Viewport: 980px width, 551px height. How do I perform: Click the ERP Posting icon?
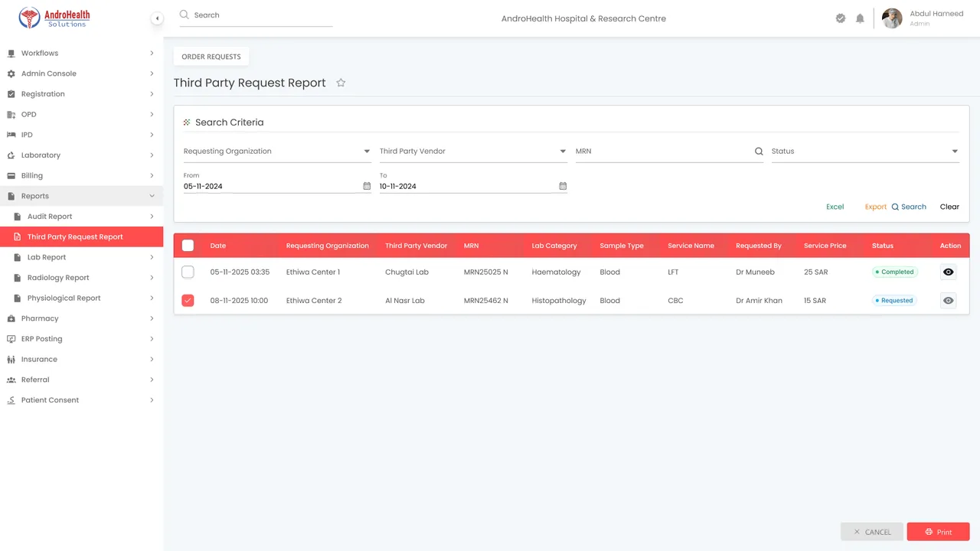click(x=11, y=339)
